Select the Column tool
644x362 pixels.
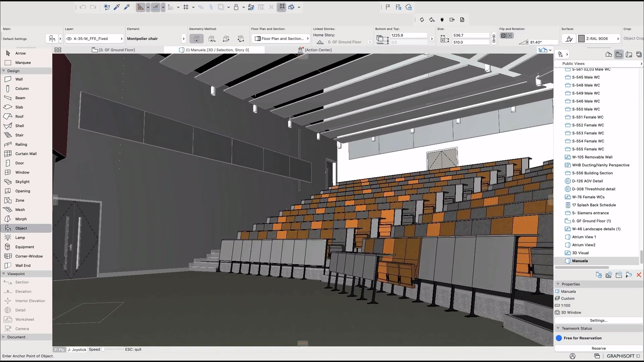(26, 89)
